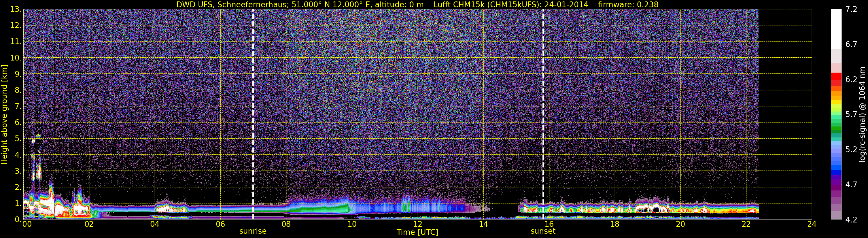This screenshot has width=868, height=238.
Task: Click the date '24-01-2014' in the plot title
Action: point(566,4)
